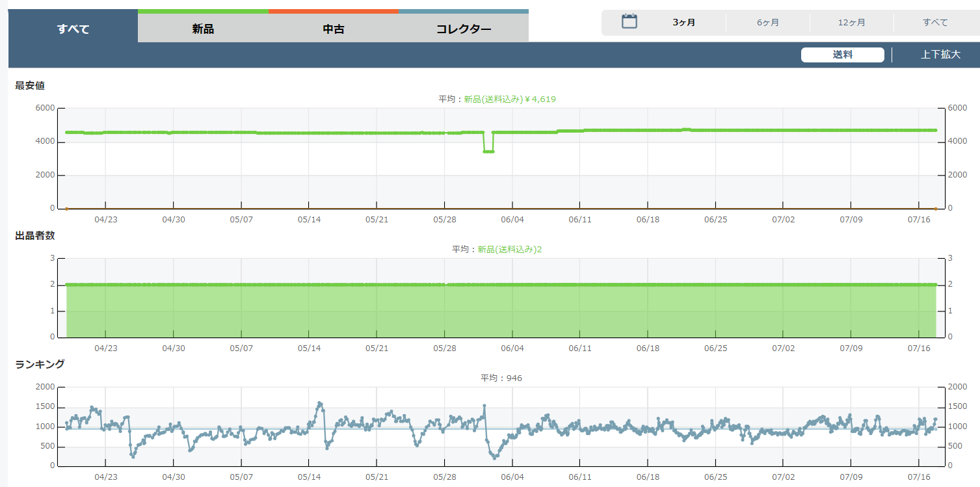Open the 新品 tab
980x487 pixels.
pyautogui.click(x=203, y=29)
